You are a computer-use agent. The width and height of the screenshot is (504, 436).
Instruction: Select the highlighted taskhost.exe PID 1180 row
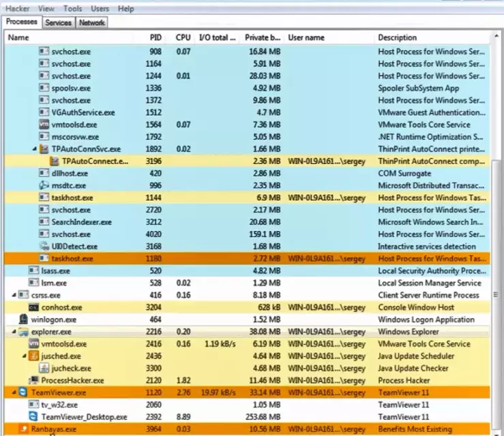point(247,258)
